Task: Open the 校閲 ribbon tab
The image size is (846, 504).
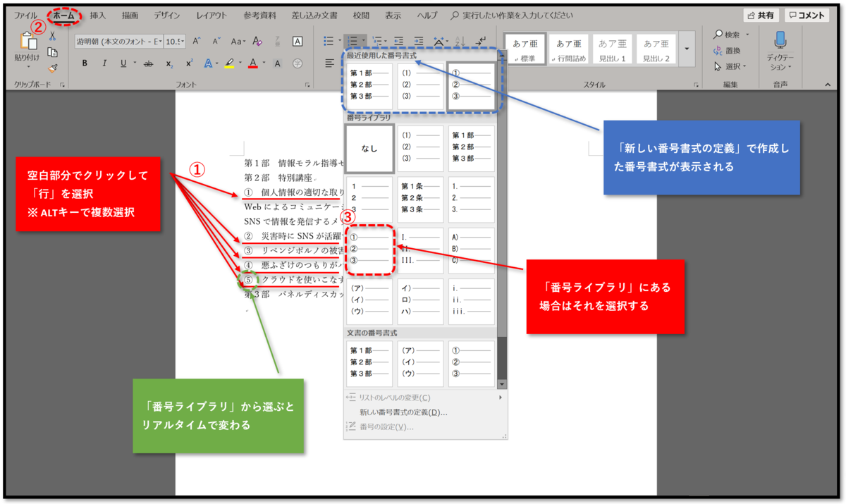Action: pos(362,13)
